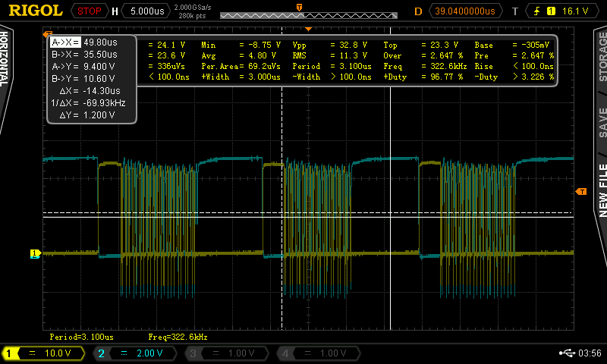The image size is (607, 364).
Task: Click the SAVE menu label
Action: (x=602, y=123)
